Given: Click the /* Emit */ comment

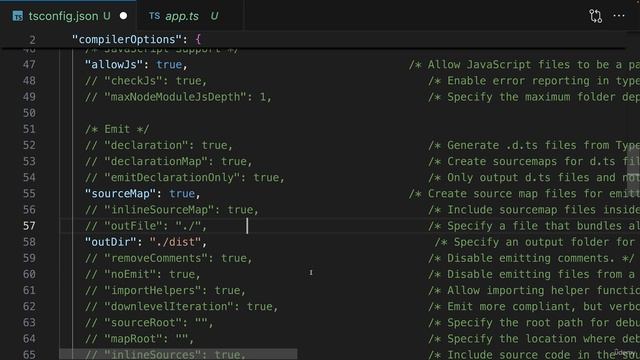Looking at the screenshot, I should tap(117, 129).
